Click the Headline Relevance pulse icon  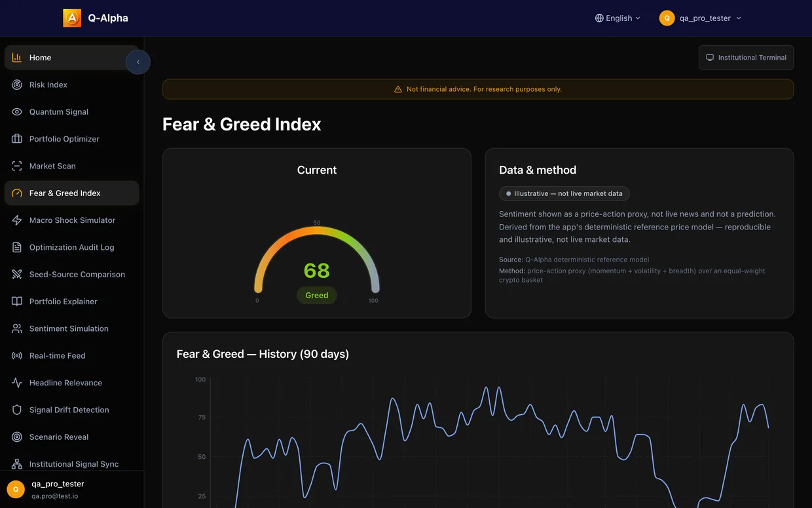coord(17,383)
